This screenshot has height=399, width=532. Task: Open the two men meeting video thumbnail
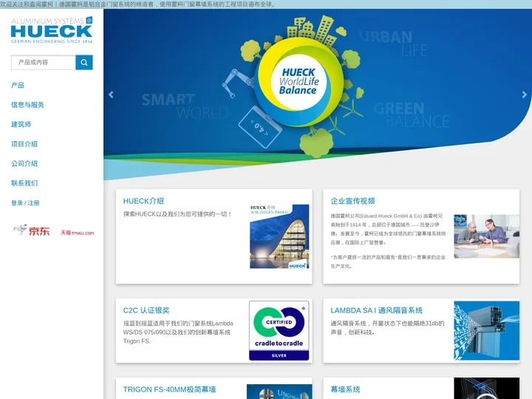pyautogui.click(x=486, y=236)
